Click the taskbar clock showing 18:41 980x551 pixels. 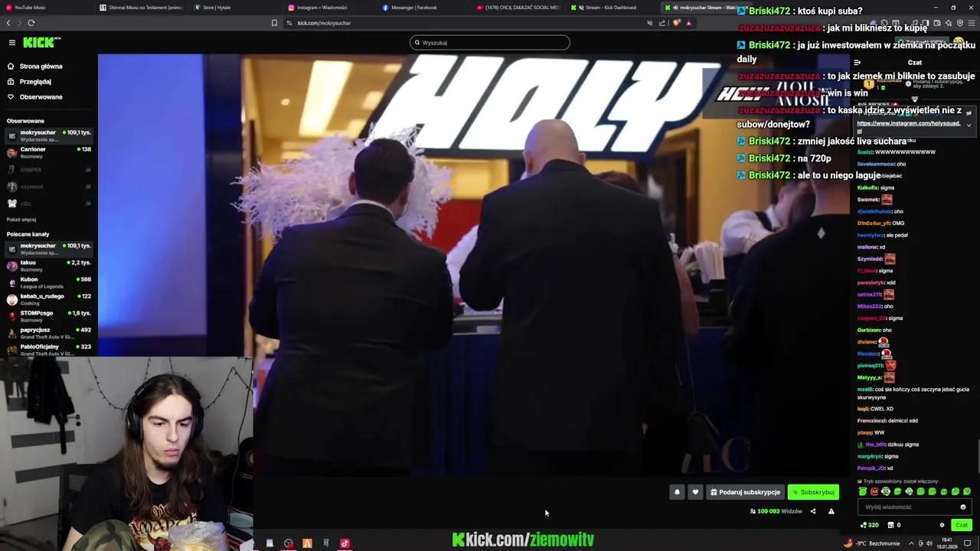947,543
